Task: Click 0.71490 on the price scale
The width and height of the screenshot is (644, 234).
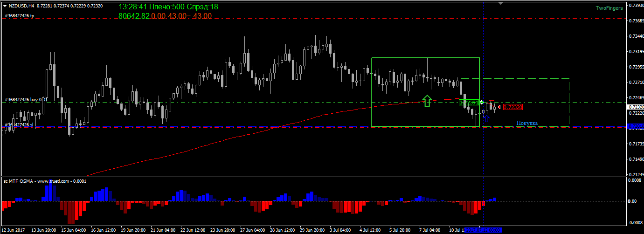Action: (x=636, y=159)
